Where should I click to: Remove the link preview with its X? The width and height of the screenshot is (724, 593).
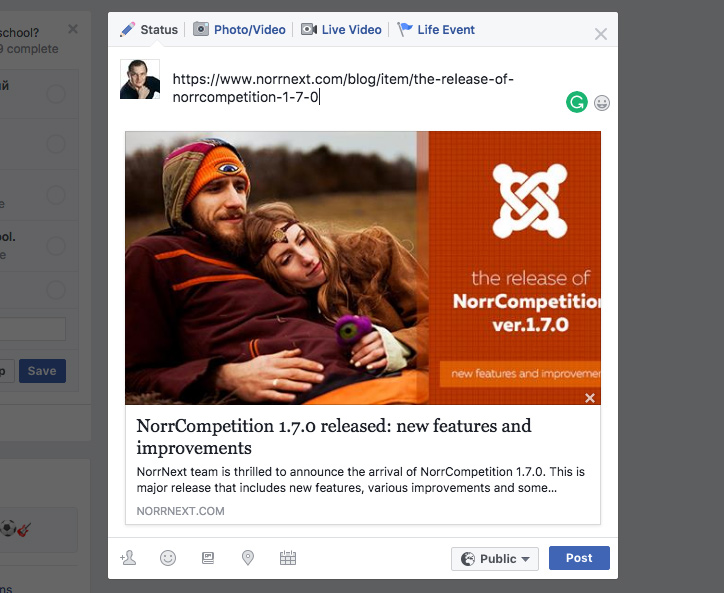click(x=590, y=398)
